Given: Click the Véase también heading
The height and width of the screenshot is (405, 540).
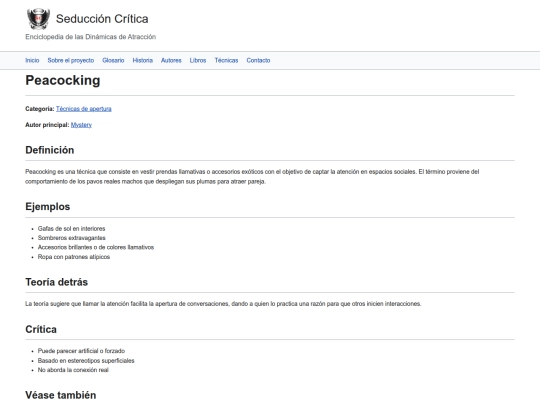Looking at the screenshot, I should coord(61,395).
